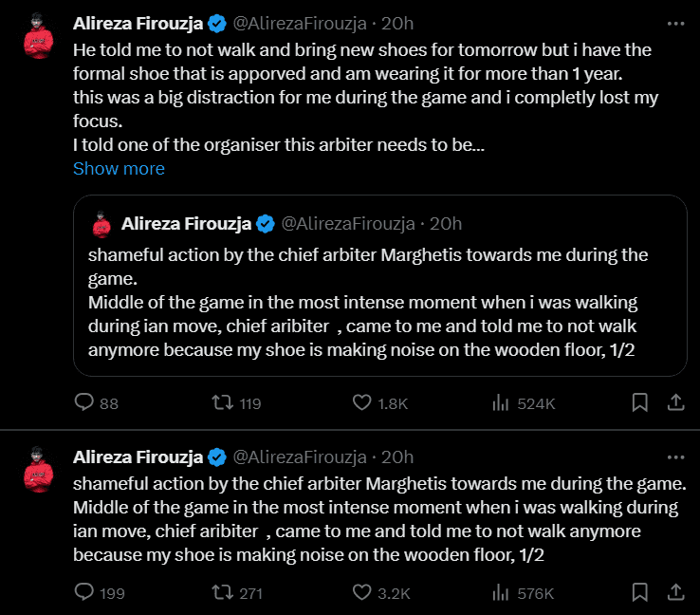
Task: Reply to the first tweet with 88 comments
Action: click(84, 403)
